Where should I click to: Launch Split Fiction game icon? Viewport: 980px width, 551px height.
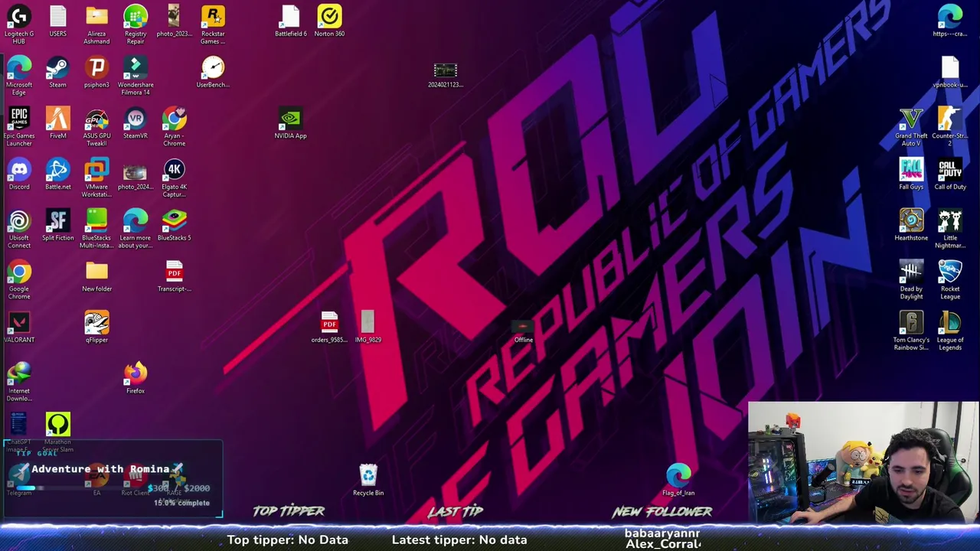pyautogui.click(x=57, y=225)
